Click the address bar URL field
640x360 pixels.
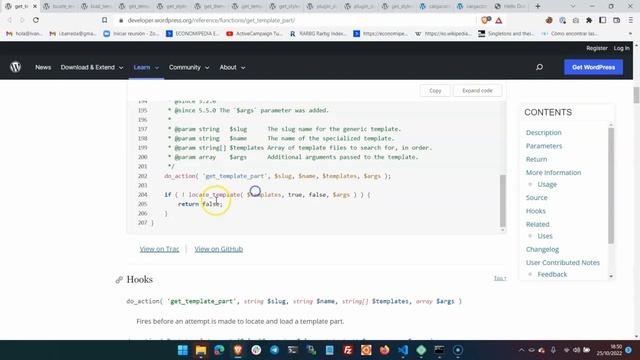(294, 20)
